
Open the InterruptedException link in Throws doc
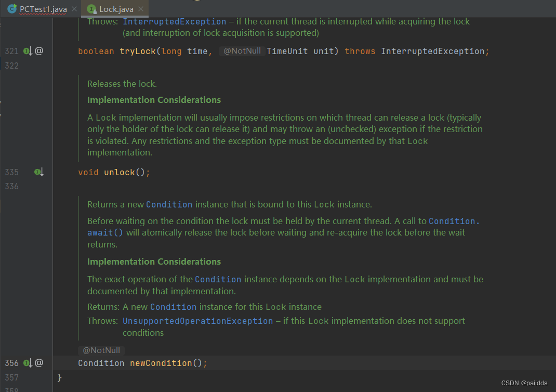pyautogui.click(x=174, y=21)
